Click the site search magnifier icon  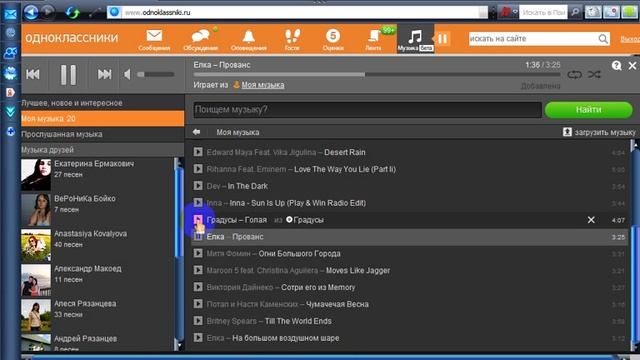click(x=603, y=39)
